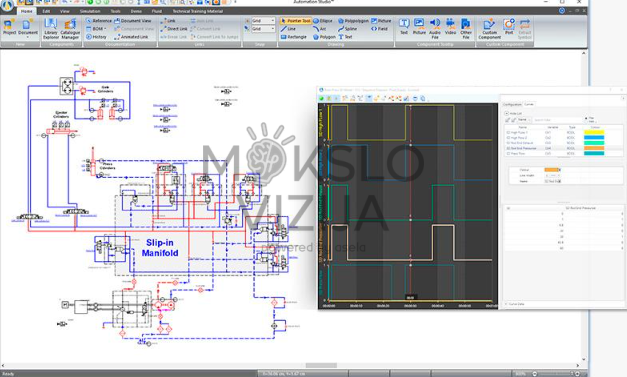Open the View ribbon tab
The width and height of the screenshot is (627, 377).
64,11
